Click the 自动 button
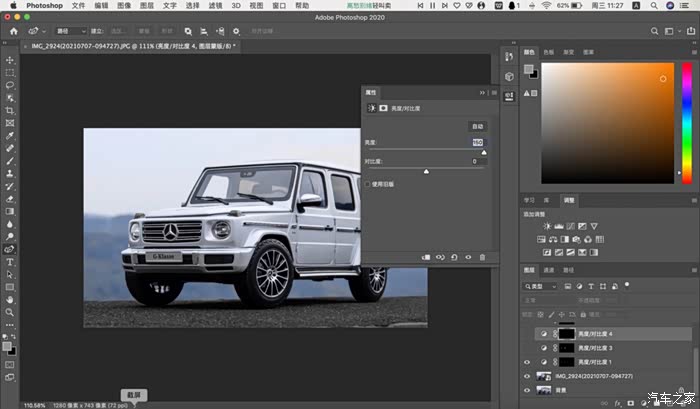The image size is (700, 409). pyautogui.click(x=477, y=127)
